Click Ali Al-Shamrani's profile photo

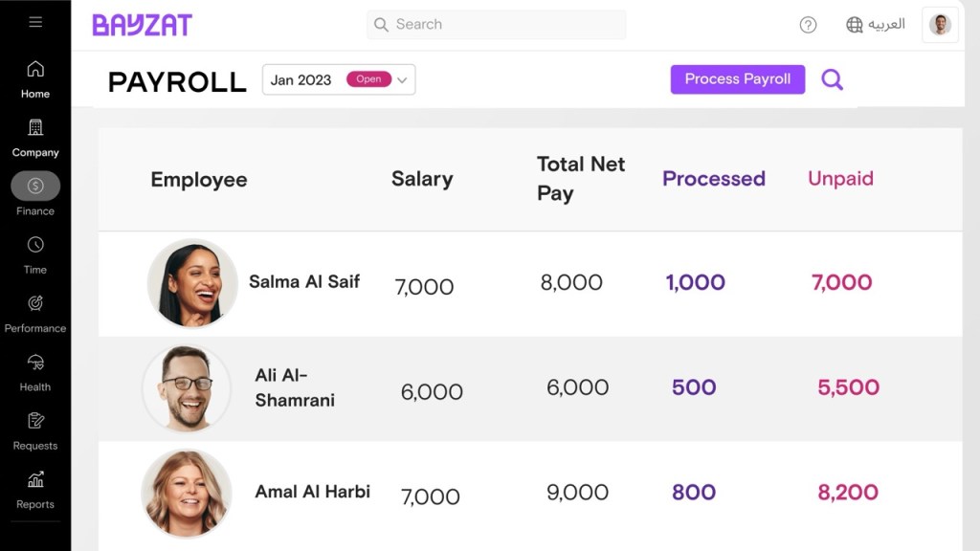[187, 388]
